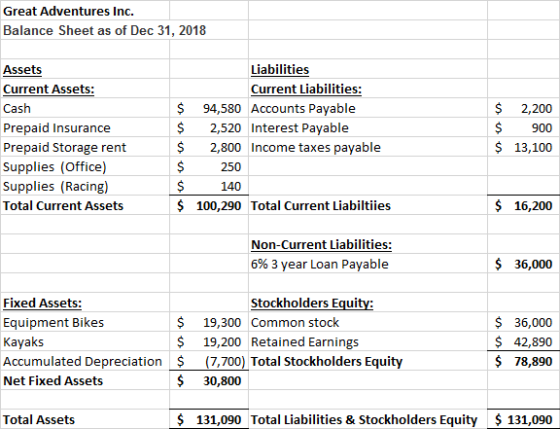The height and width of the screenshot is (429, 560).
Task: Select the Kayaks amount 19,200
Action: click(209, 342)
